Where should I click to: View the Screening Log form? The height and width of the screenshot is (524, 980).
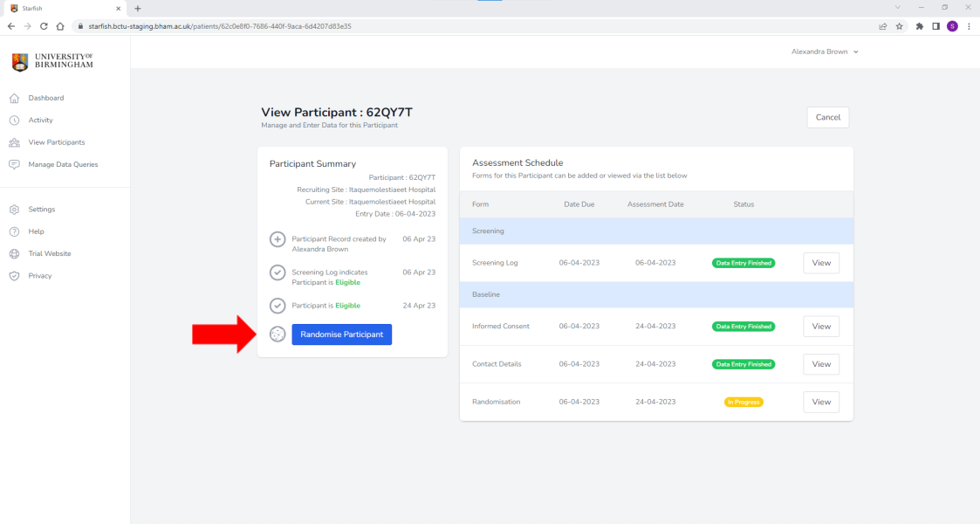820,263
